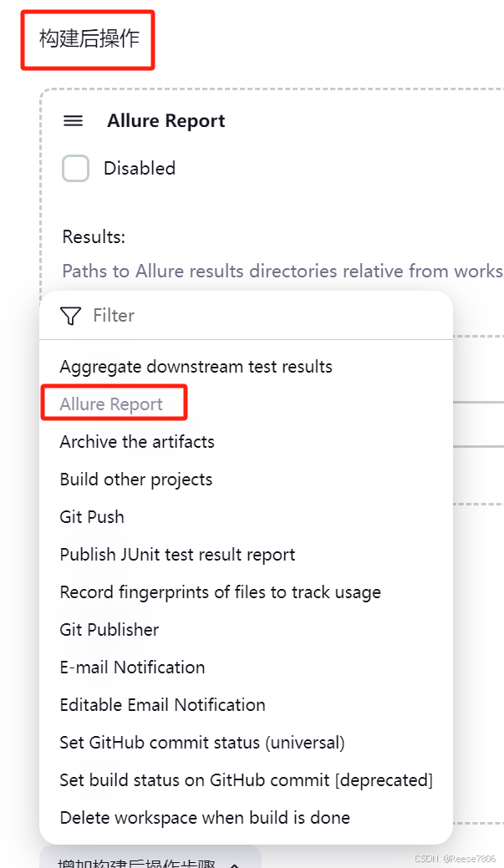This screenshot has width=504, height=868.
Task: Select Record fingerprints of files to track usage
Action: [221, 592]
